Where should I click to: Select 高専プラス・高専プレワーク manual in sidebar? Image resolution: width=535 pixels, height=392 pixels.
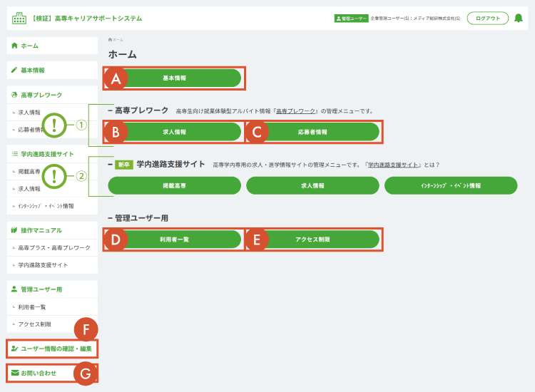[54, 247]
